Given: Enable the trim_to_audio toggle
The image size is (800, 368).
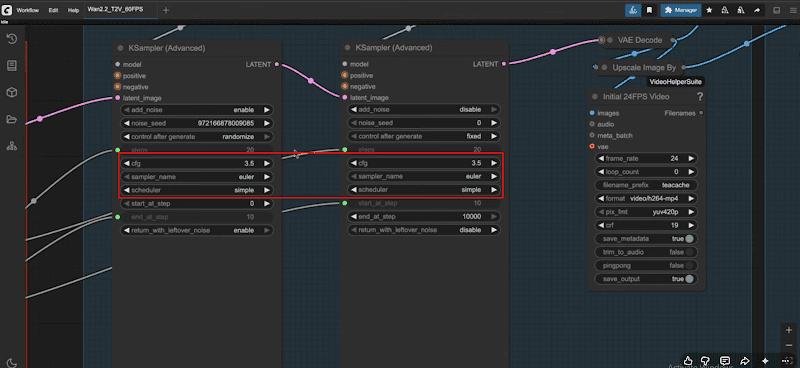Looking at the screenshot, I should coord(689,252).
